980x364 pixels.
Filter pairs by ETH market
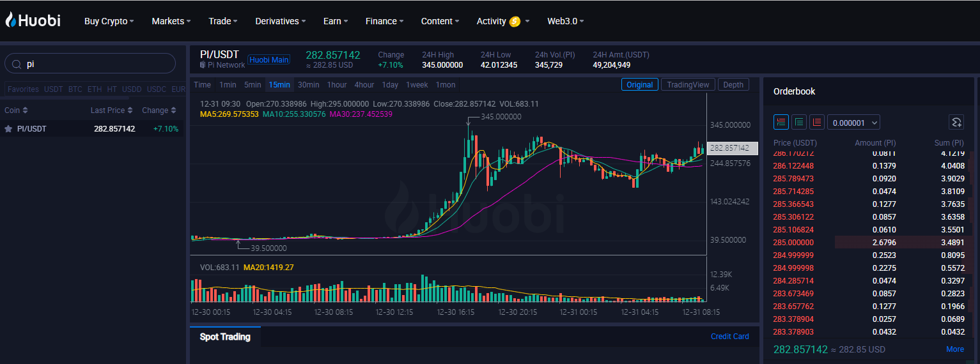[x=95, y=89]
